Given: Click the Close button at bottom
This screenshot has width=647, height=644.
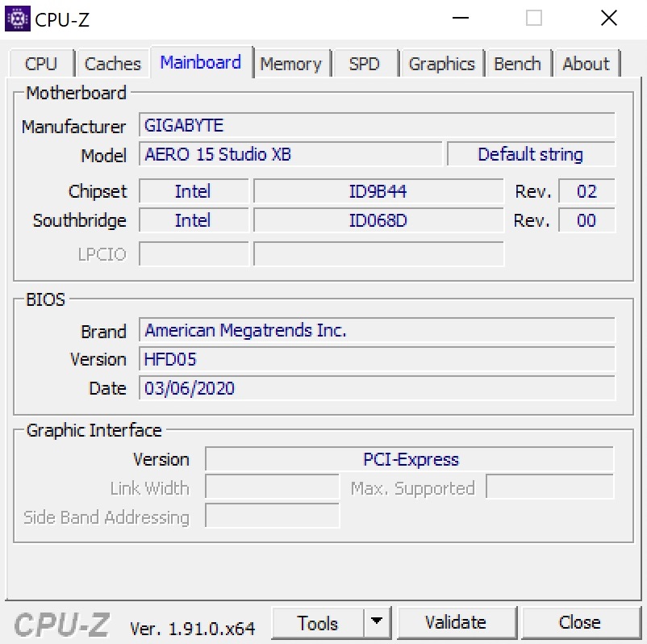Looking at the screenshot, I should (x=580, y=622).
